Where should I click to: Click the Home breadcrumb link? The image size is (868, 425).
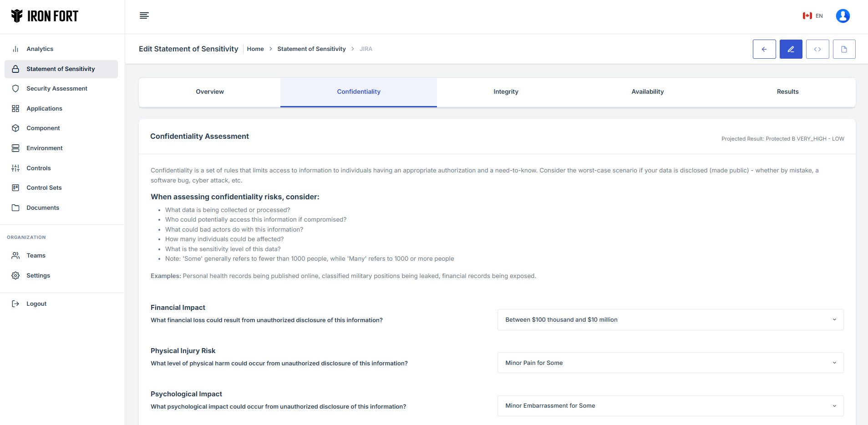click(255, 49)
